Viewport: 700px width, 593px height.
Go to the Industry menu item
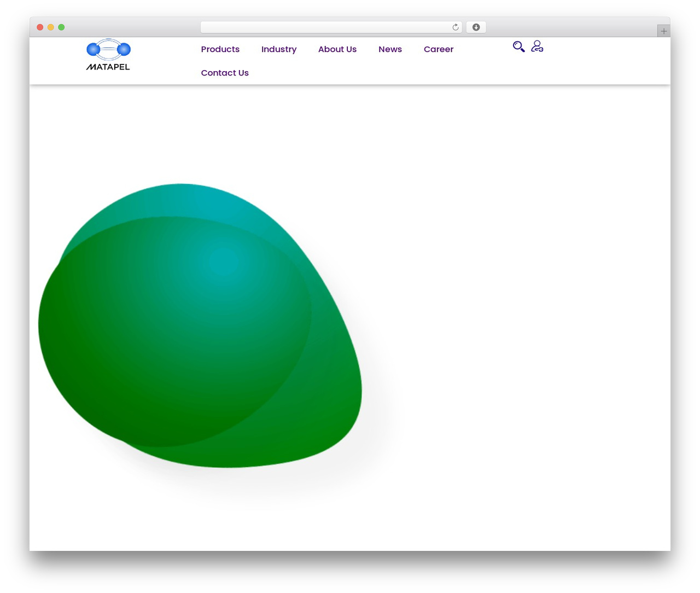(279, 49)
